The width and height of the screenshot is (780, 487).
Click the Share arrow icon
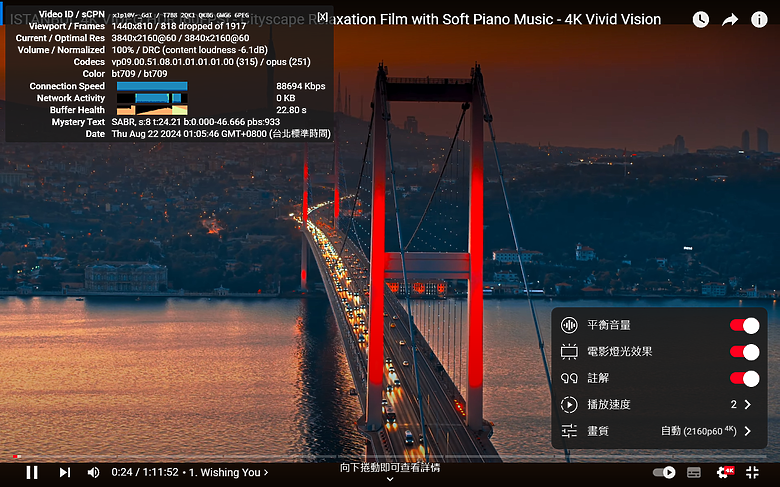coord(730,20)
